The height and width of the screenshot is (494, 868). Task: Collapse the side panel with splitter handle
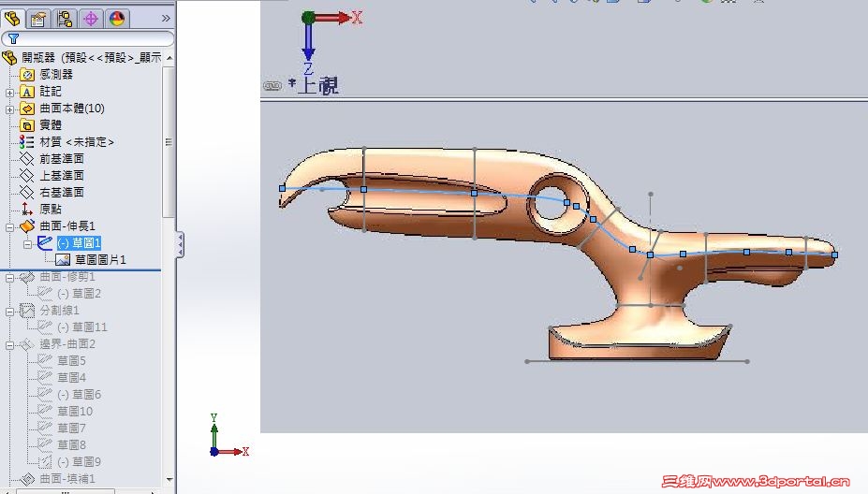coord(180,244)
